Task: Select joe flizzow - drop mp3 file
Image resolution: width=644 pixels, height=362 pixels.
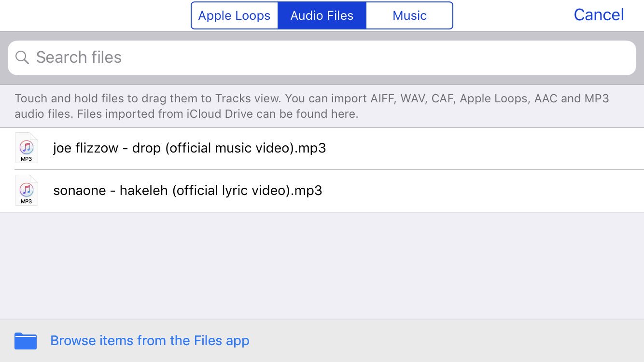Action: click(322, 148)
